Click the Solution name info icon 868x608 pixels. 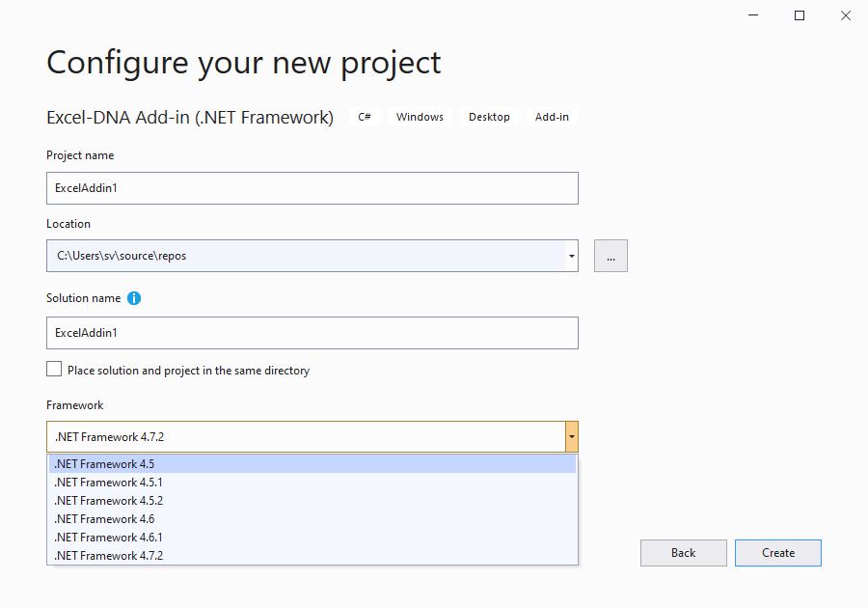[134, 298]
